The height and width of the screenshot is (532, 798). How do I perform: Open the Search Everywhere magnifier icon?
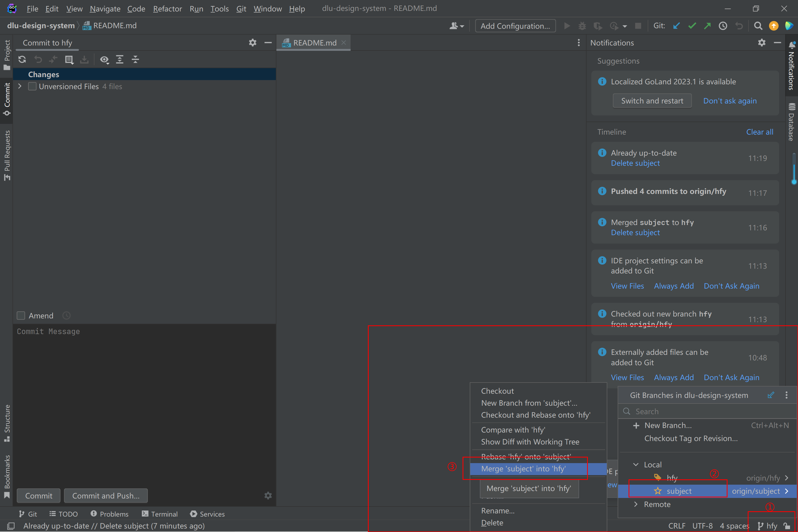[x=758, y=26]
